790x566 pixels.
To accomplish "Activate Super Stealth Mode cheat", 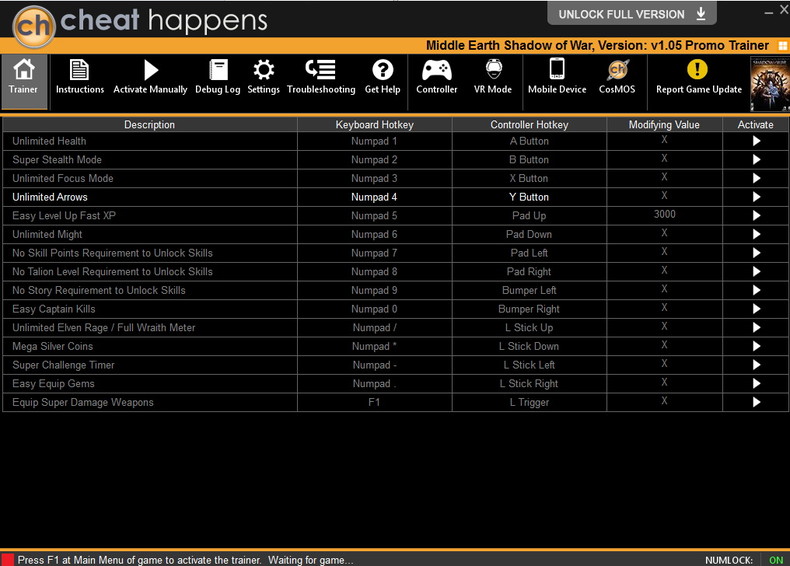I will point(756,160).
